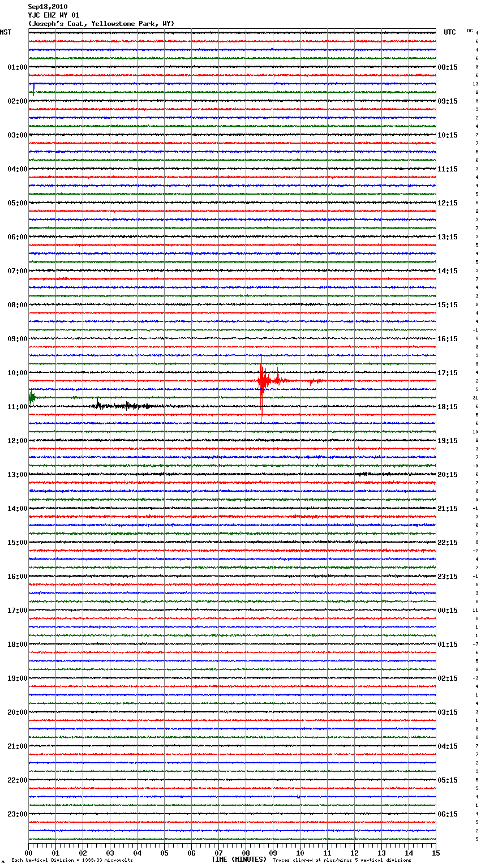This screenshot has height=868, width=481.
Task: Click minute tick label 15 on the time axis
Action: click(435, 853)
